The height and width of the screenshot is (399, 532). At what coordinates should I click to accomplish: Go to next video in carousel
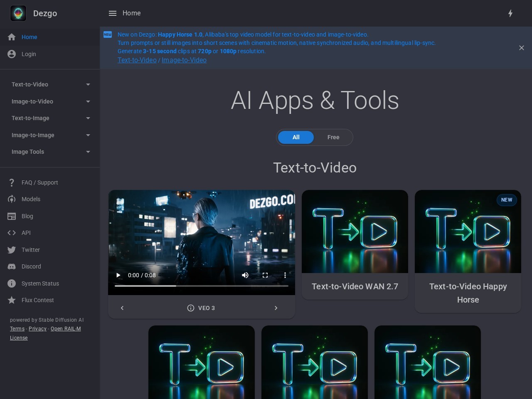(x=276, y=308)
